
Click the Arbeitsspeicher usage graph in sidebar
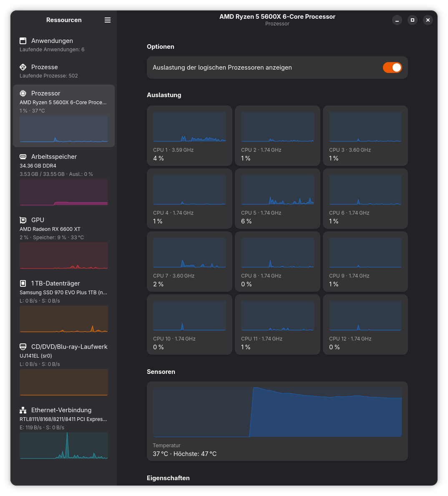(x=64, y=192)
